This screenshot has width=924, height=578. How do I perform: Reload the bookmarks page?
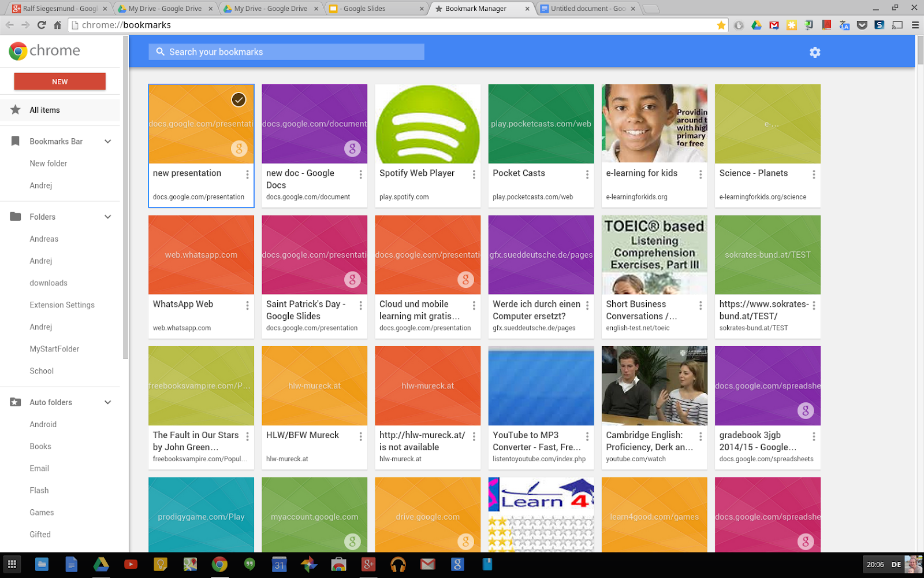point(41,25)
